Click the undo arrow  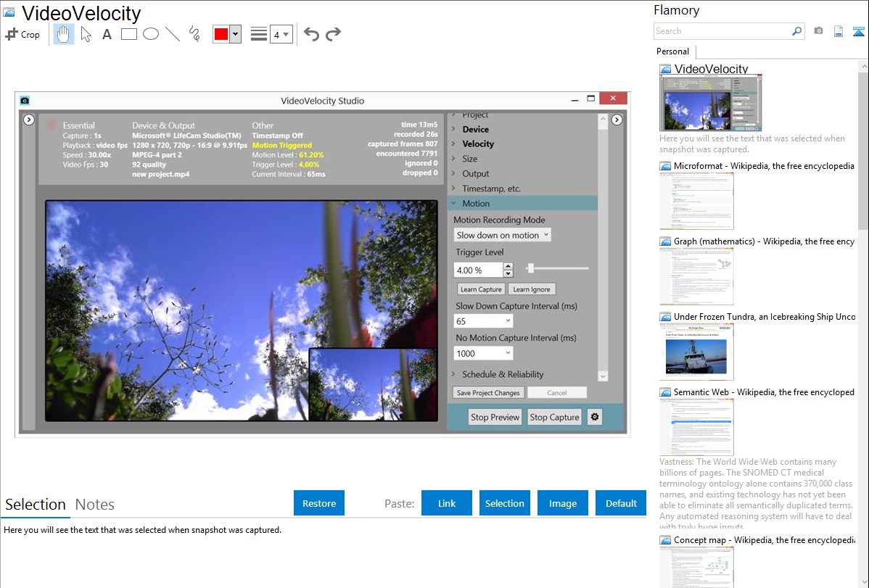[311, 34]
